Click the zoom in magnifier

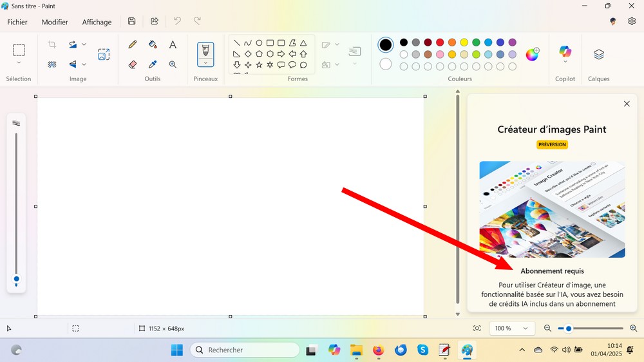pos(633,329)
